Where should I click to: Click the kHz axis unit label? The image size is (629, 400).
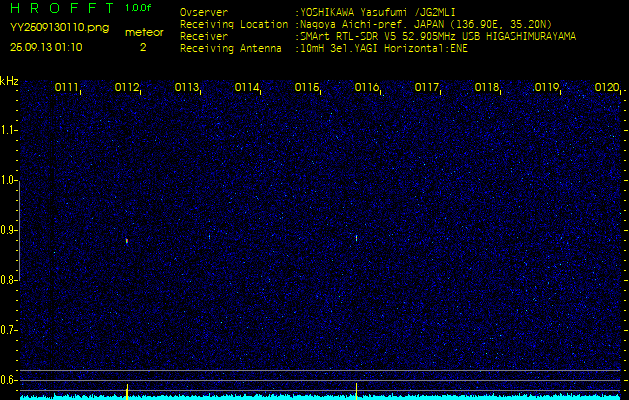pyautogui.click(x=9, y=81)
